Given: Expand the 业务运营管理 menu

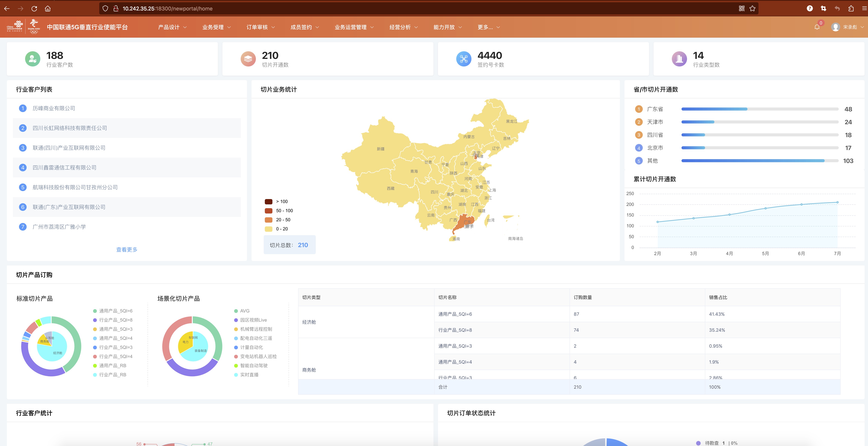Looking at the screenshot, I should [x=354, y=27].
